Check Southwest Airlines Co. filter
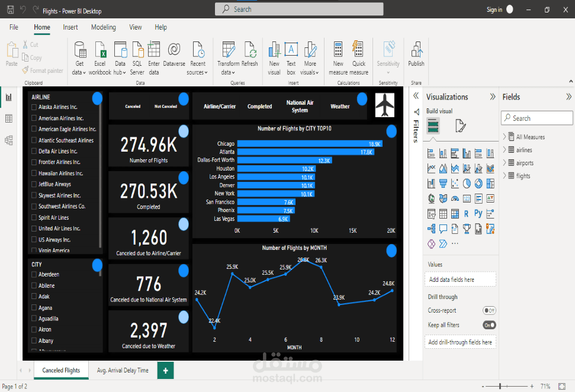 coord(34,206)
